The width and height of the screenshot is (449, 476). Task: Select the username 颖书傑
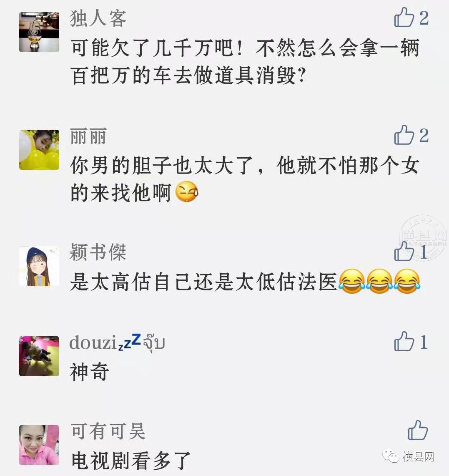point(98,252)
